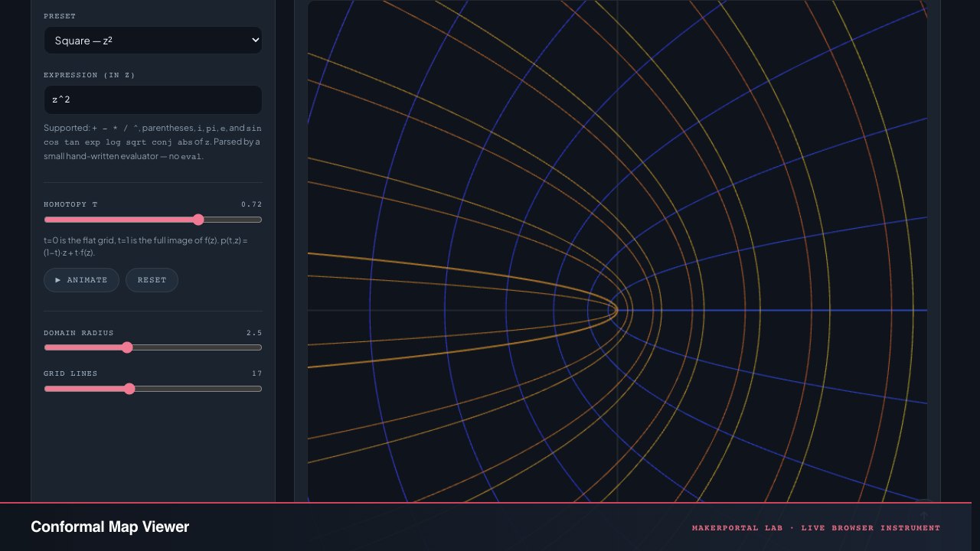Click the Makerportal Lab live browser instrument text
The width and height of the screenshot is (980, 551).
816,528
